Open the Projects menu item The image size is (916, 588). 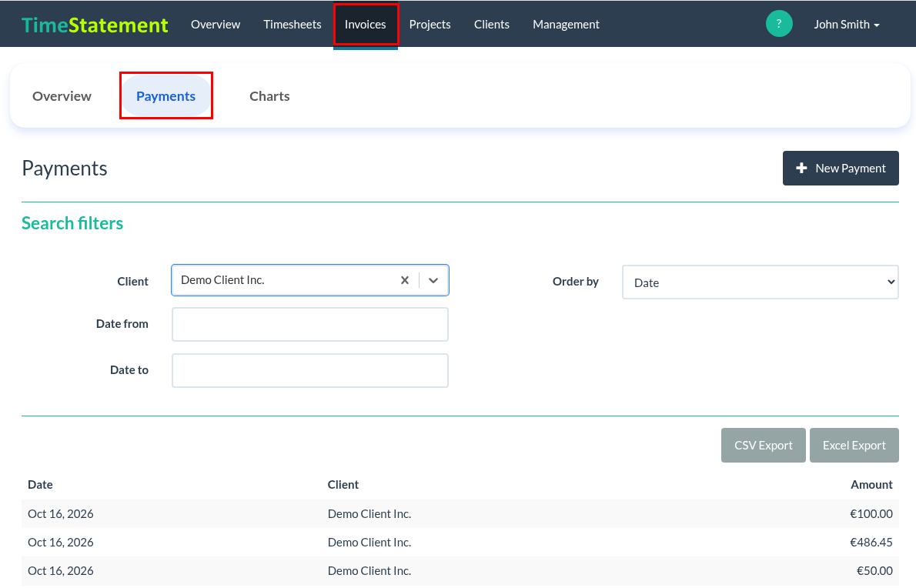click(430, 25)
